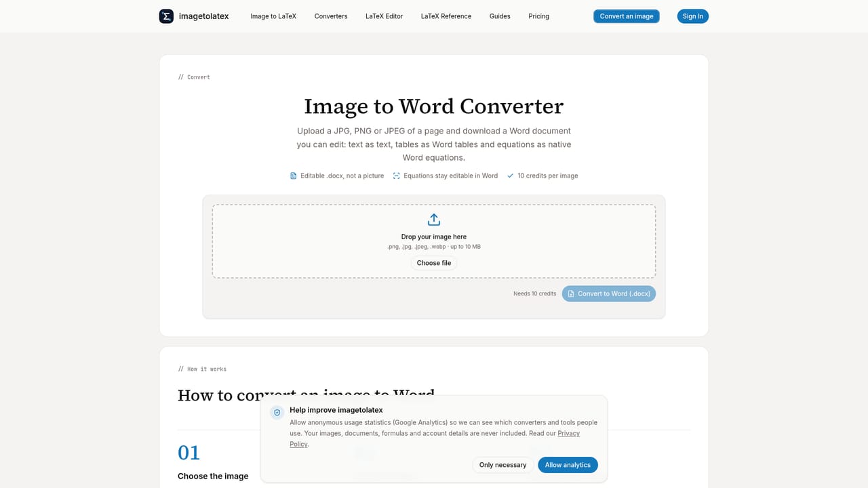Open the Guides page
Screen dimensions: 868x488
tap(500, 16)
